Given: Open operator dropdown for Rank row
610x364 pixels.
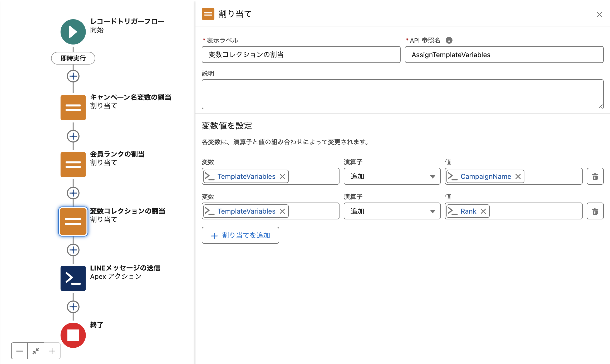Looking at the screenshot, I should click(x=392, y=211).
